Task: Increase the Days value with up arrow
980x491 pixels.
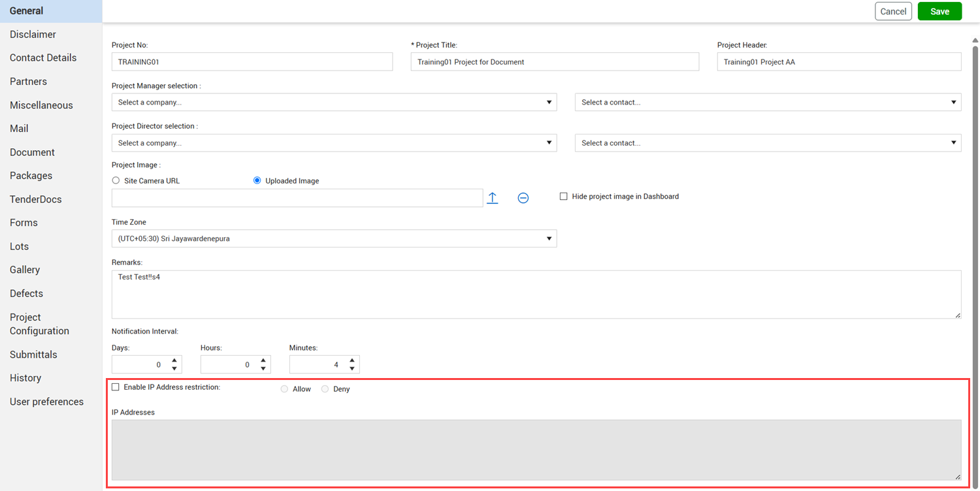Action: click(174, 360)
